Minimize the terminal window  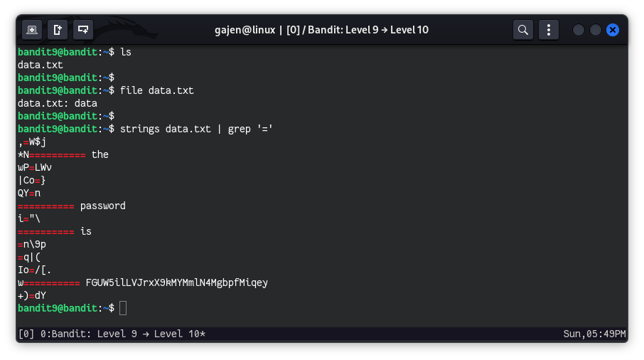point(579,30)
